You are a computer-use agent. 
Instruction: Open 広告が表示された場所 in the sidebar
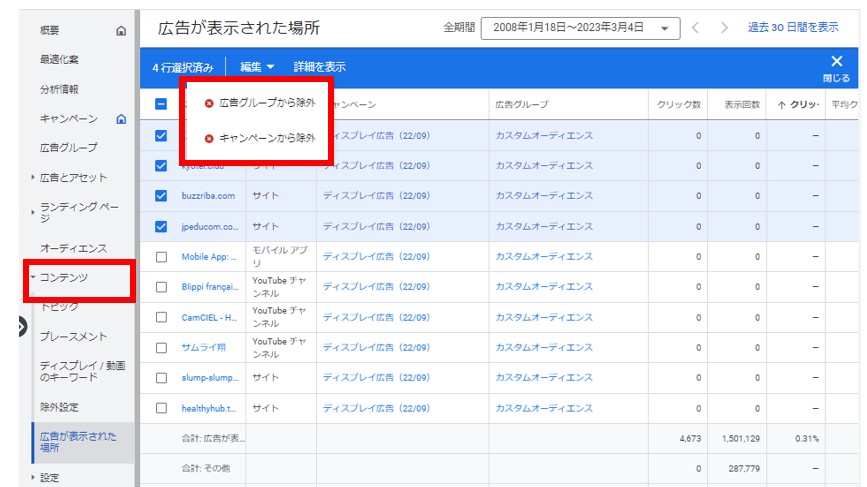(78, 442)
